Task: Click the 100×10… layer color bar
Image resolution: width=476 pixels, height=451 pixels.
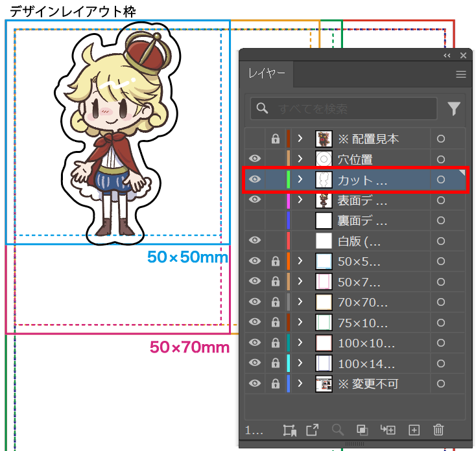Action: [x=288, y=343]
